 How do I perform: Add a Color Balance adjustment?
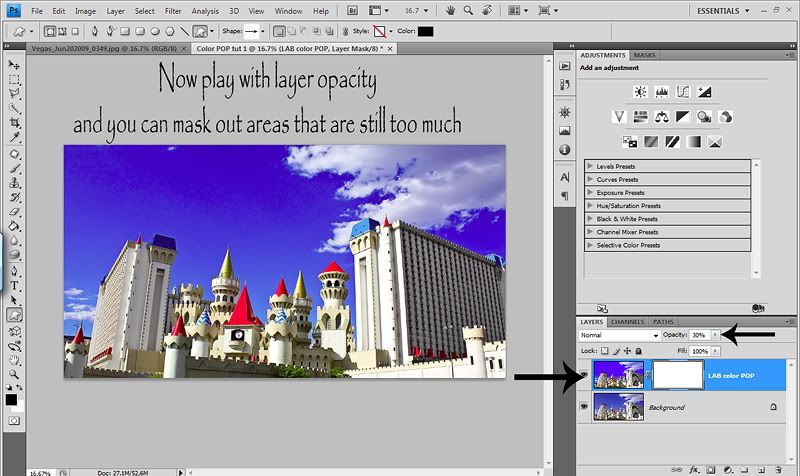point(663,117)
